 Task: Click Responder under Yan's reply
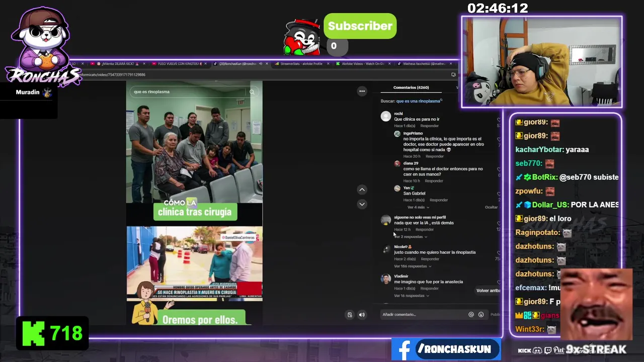438,200
